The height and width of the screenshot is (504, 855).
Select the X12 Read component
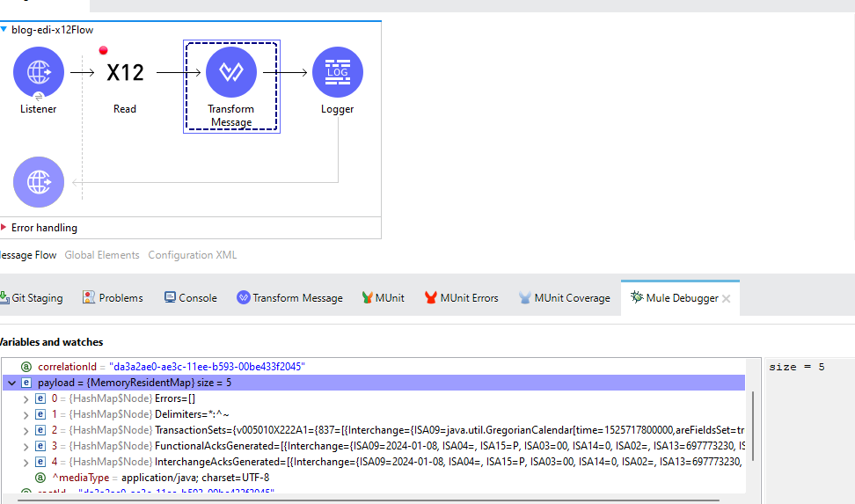point(125,73)
